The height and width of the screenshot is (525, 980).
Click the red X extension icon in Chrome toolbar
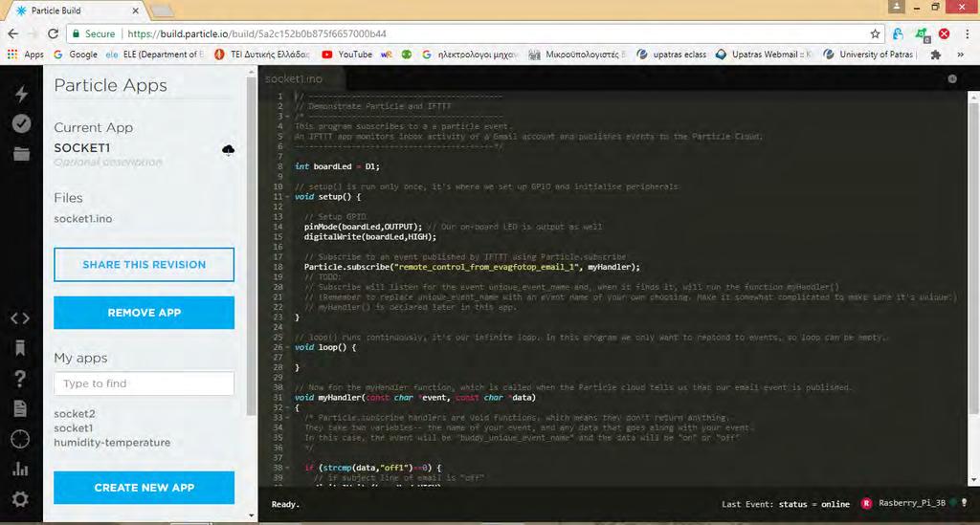[x=945, y=33]
